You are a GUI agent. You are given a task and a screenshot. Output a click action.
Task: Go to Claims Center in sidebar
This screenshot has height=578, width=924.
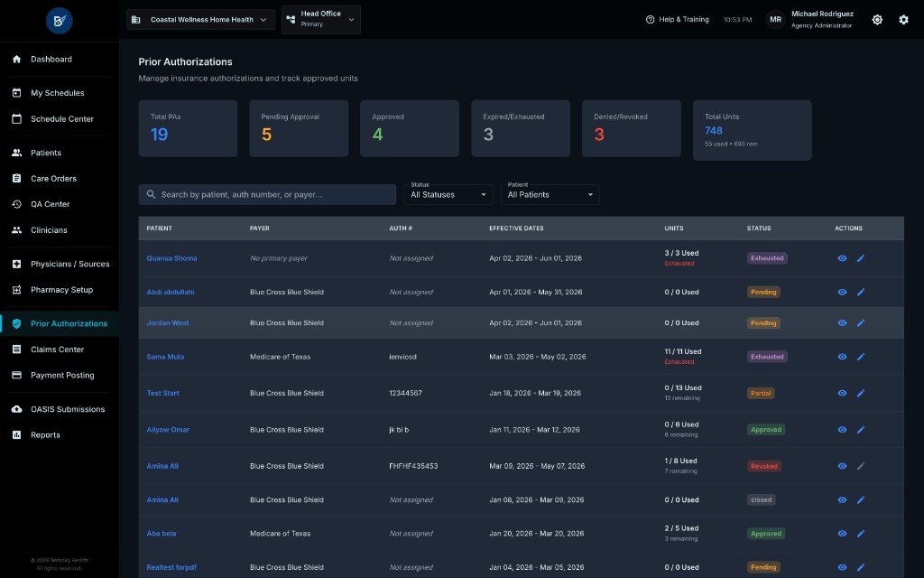(x=57, y=350)
